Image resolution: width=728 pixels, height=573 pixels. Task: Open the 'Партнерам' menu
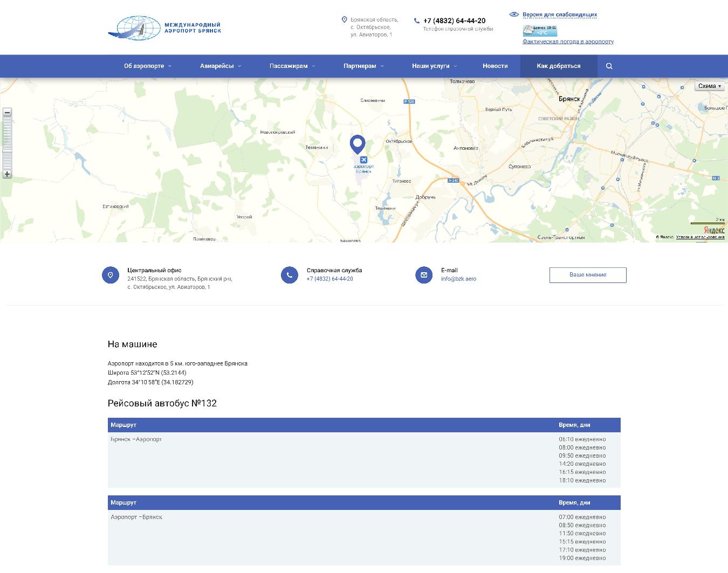point(360,66)
